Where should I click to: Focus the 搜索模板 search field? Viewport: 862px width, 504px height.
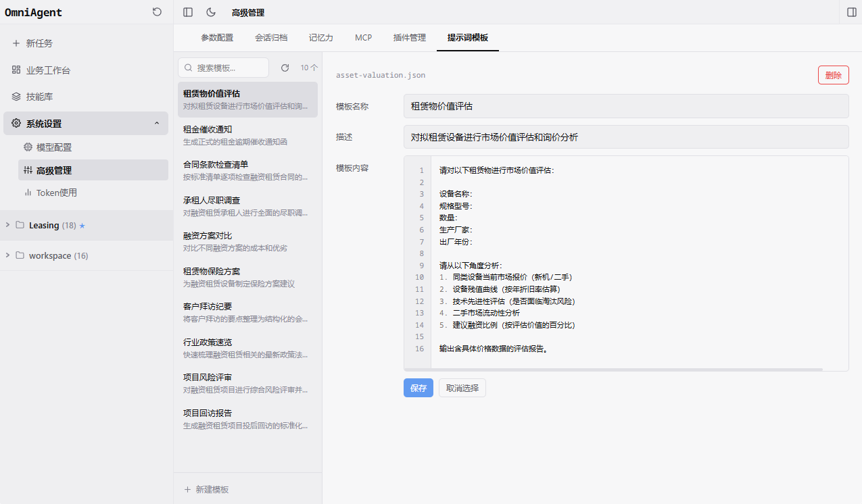point(223,68)
